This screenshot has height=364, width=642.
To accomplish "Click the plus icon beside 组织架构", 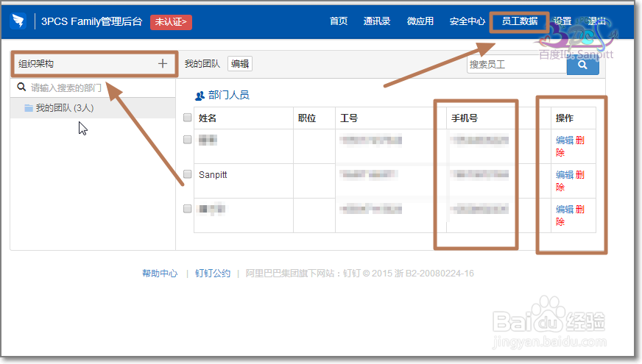I will point(163,63).
